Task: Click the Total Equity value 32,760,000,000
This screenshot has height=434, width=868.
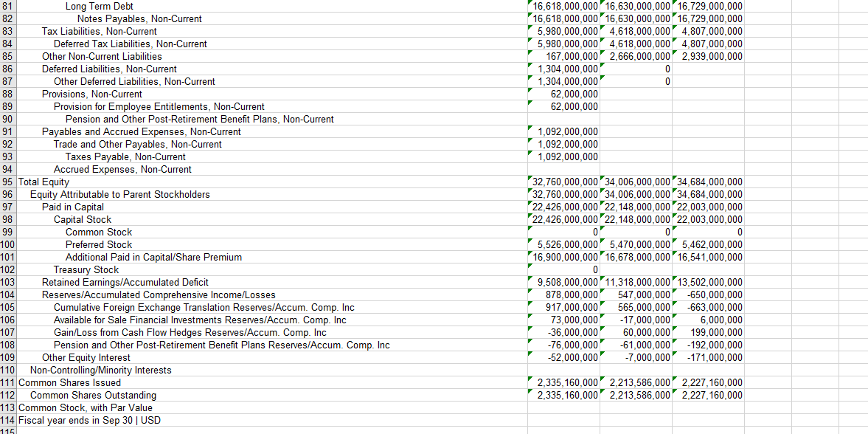Action: coord(564,182)
